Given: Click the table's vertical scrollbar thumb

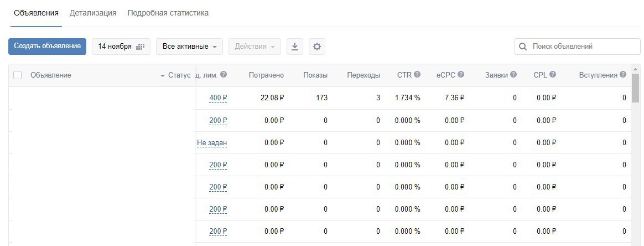Looking at the screenshot, I should [635, 88].
